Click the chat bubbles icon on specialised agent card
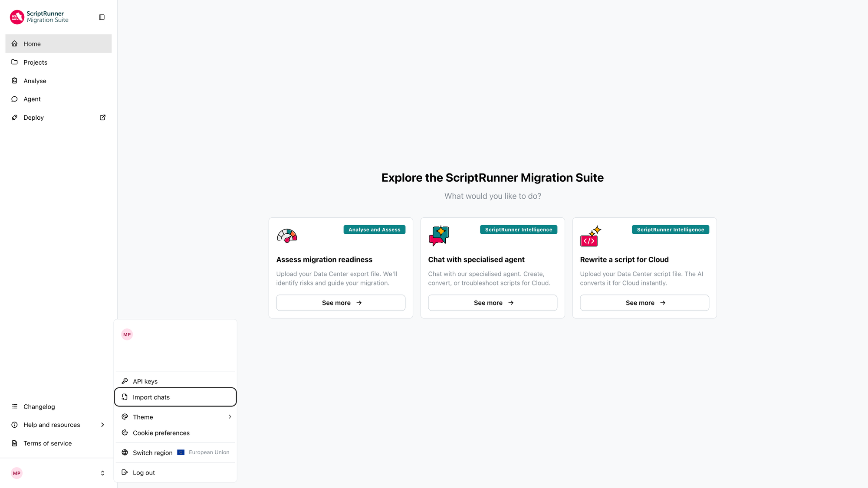 click(x=439, y=236)
